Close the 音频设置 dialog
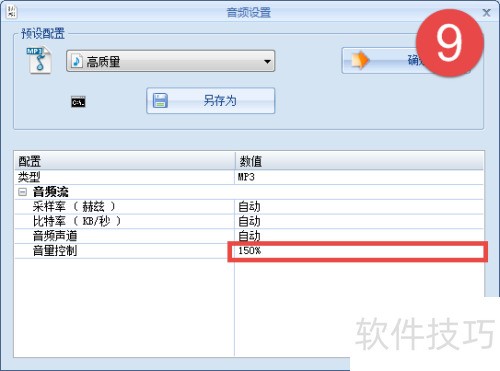This screenshot has width=500, height=371. [486, 13]
